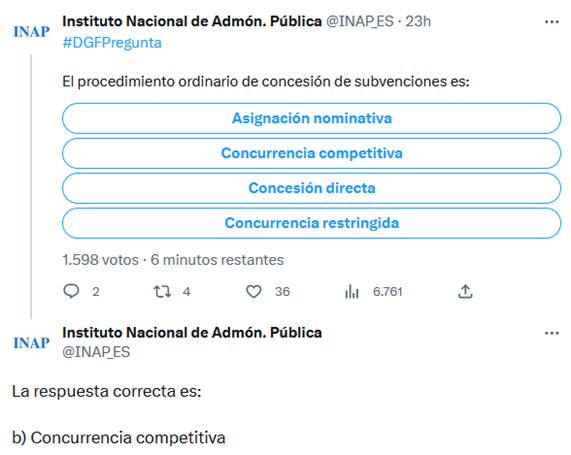The height and width of the screenshot is (455, 571).
Task: Like the poll tweet with heart icon
Action: tap(253, 291)
